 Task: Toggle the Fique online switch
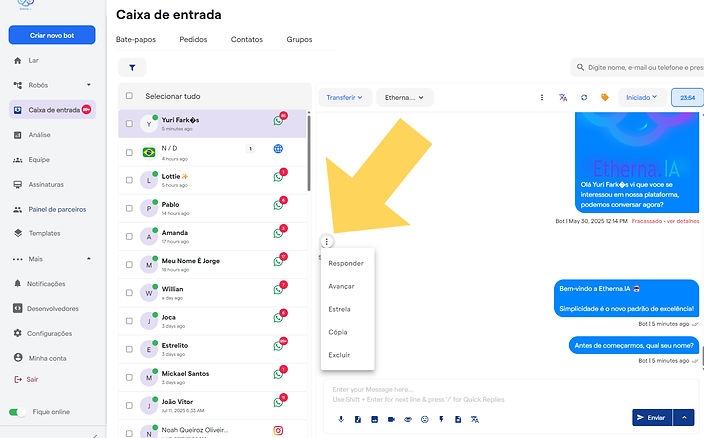(17, 412)
